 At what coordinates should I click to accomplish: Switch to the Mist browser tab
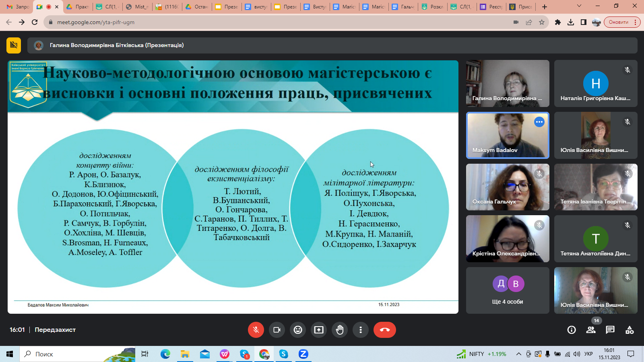137,7
